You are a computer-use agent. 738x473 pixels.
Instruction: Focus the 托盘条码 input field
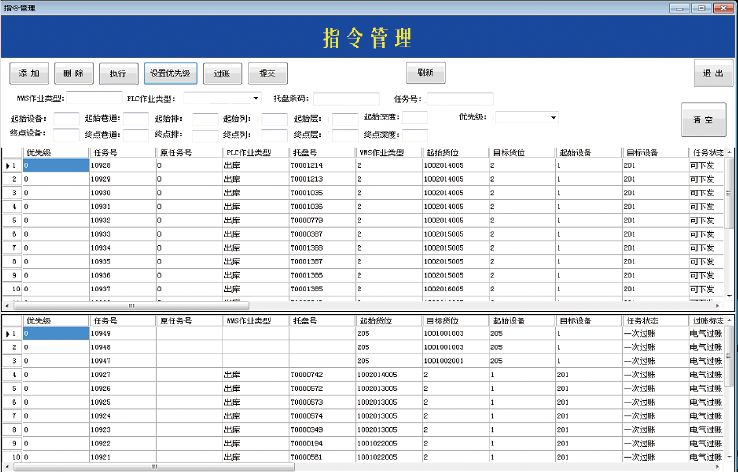pyautogui.click(x=346, y=99)
